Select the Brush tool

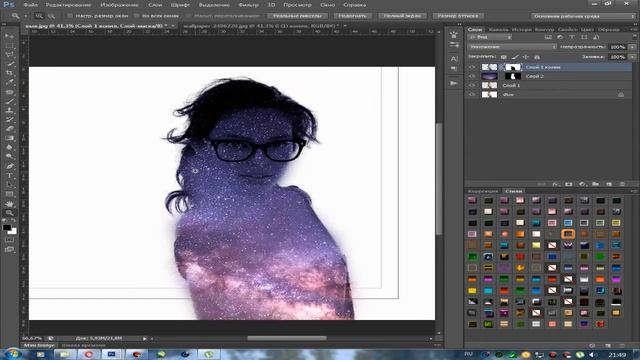point(9,101)
